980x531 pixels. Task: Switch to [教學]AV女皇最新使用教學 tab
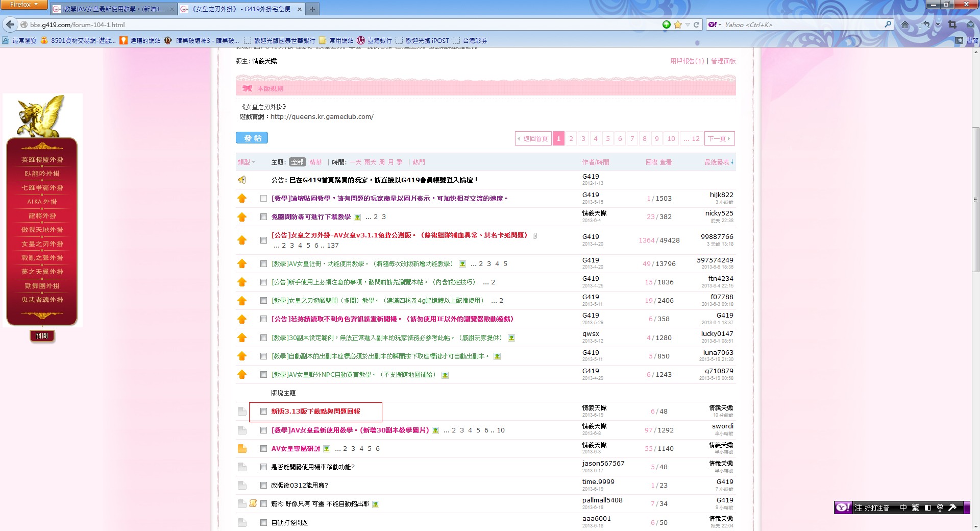pos(114,9)
